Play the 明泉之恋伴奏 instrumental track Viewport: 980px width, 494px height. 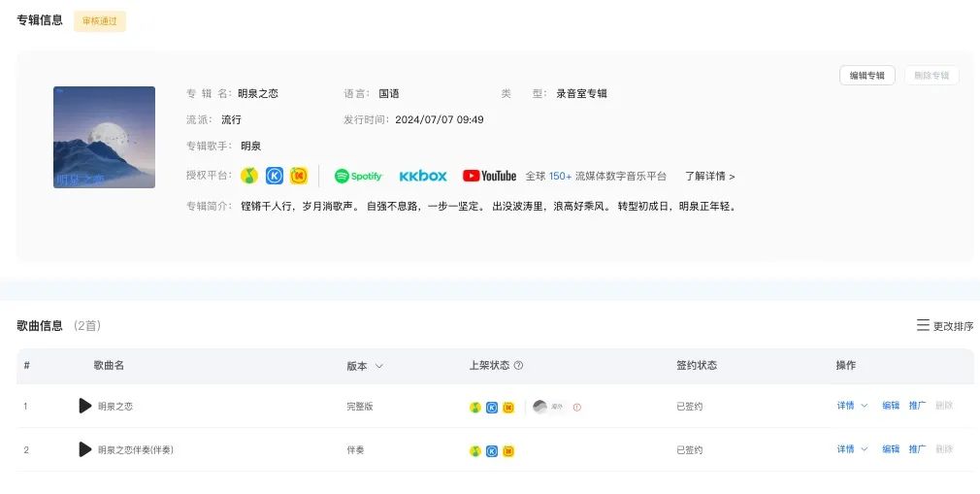pyautogui.click(x=85, y=449)
